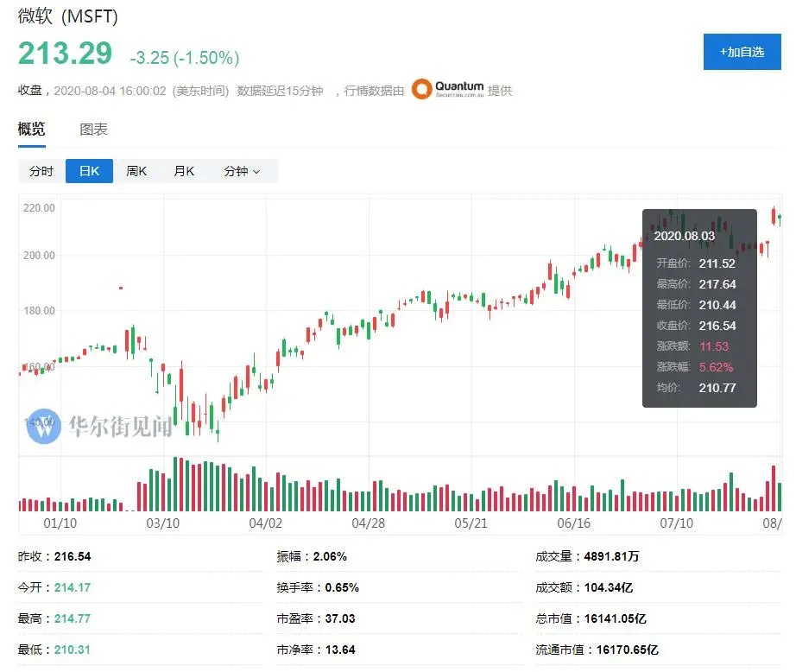
Task: Switch to the 概览 tab
Action: [x=31, y=129]
